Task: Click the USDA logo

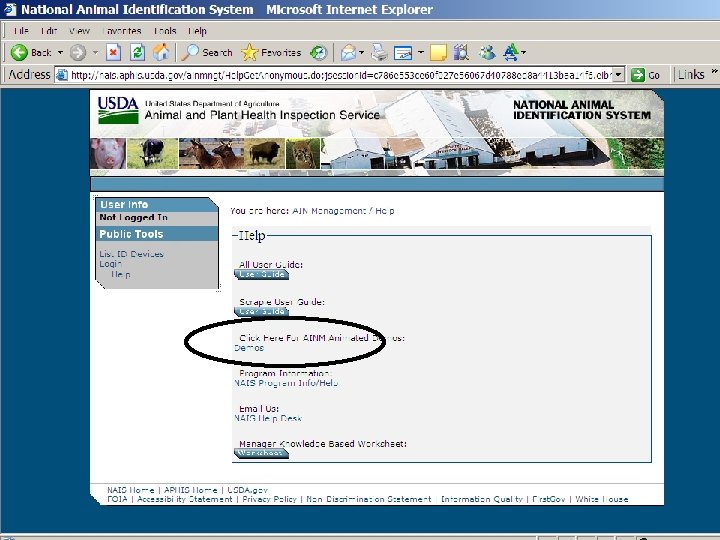Action: pyautogui.click(x=118, y=110)
